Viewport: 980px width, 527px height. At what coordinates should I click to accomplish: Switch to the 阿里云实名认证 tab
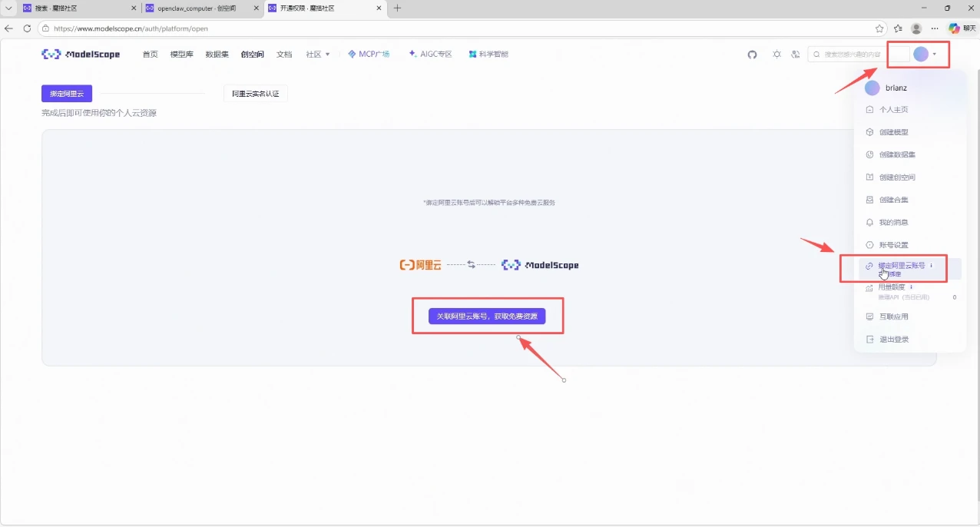click(255, 93)
